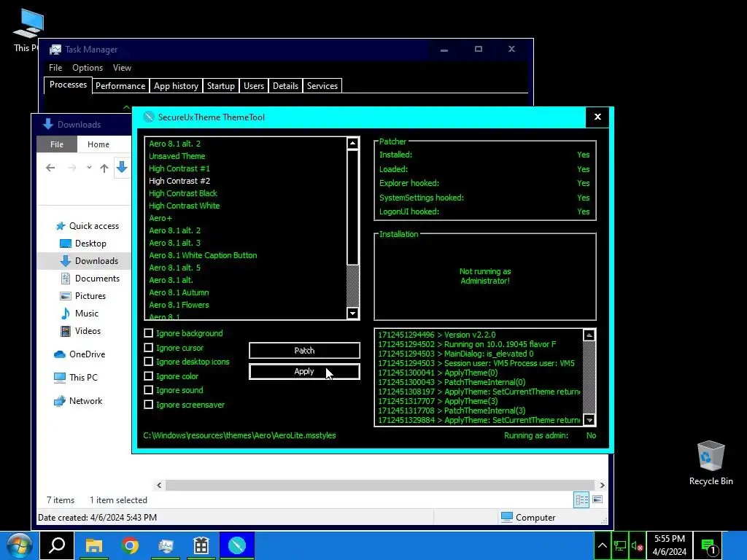Select the Aero+ theme entry
This screenshot has width=747, height=560.
click(x=160, y=218)
